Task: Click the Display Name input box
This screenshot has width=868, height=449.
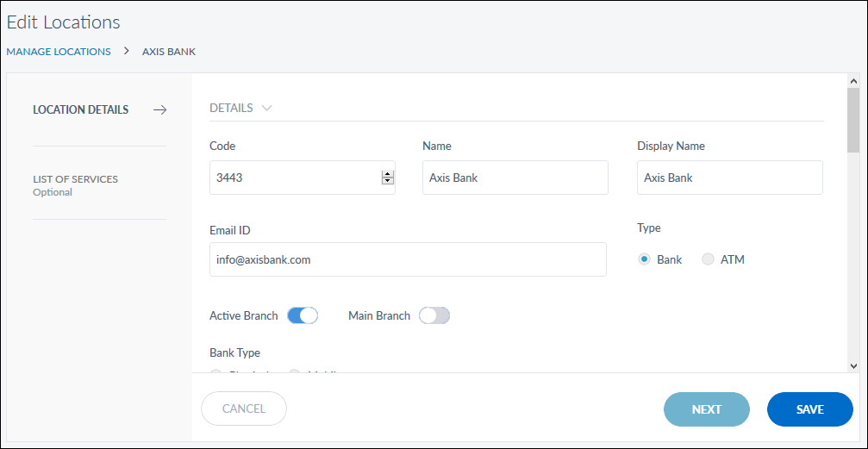Action: pyautogui.click(x=729, y=178)
